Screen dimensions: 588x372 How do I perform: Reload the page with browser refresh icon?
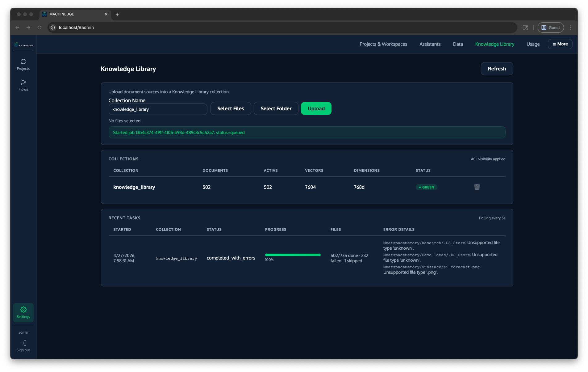[x=40, y=27]
